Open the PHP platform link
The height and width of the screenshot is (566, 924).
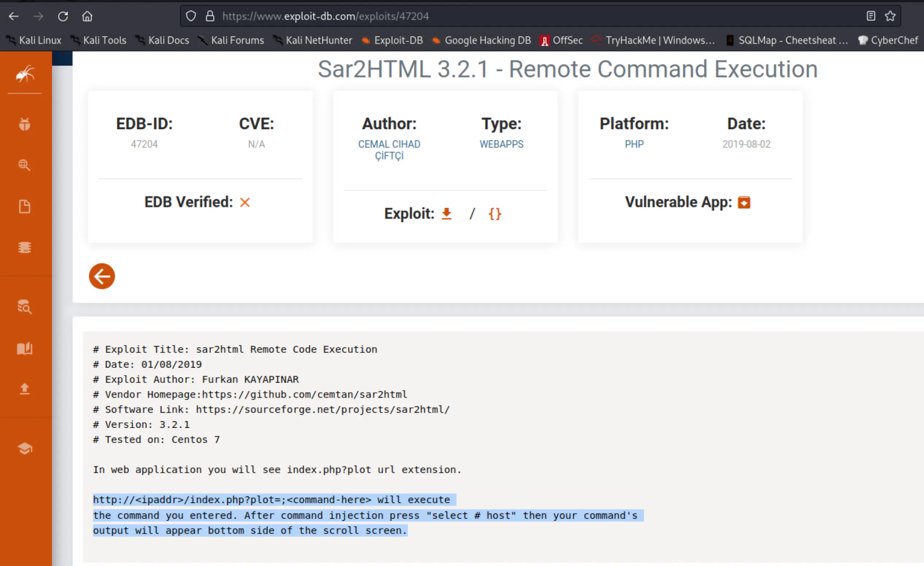[x=634, y=144]
